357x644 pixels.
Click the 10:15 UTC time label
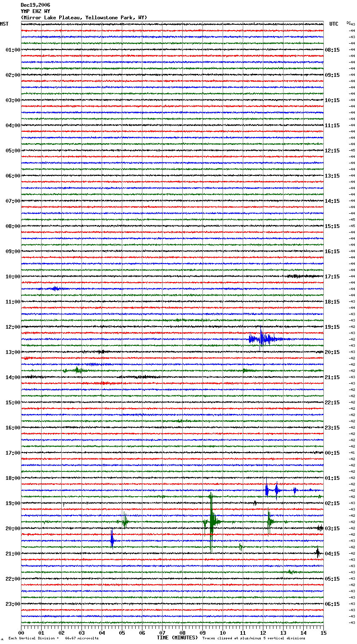coord(332,100)
